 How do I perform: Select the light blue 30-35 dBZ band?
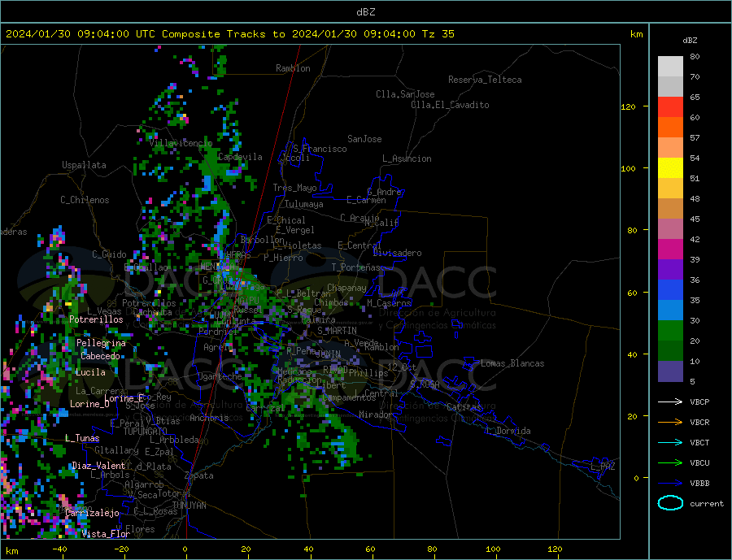tap(670, 310)
